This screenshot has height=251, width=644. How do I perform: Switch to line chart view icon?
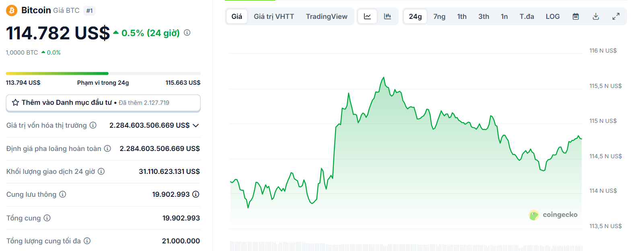367,16
